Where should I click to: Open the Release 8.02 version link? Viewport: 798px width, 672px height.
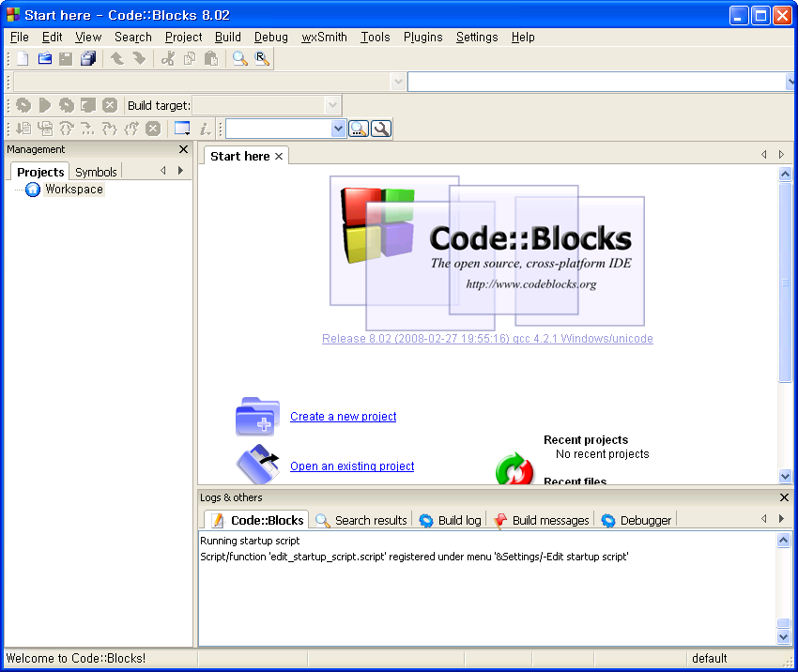point(487,339)
